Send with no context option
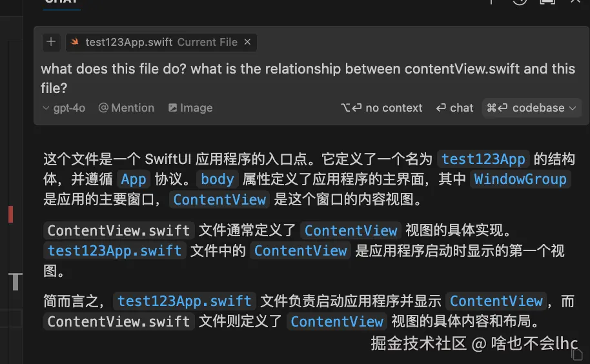The image size is (590, 364). click(381, 108)
